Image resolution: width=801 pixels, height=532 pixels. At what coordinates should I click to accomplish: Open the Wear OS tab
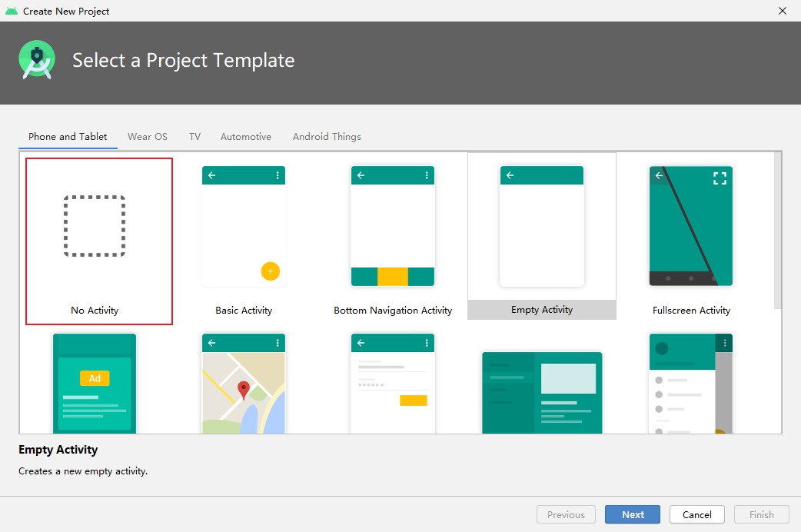tap(147, 136)
